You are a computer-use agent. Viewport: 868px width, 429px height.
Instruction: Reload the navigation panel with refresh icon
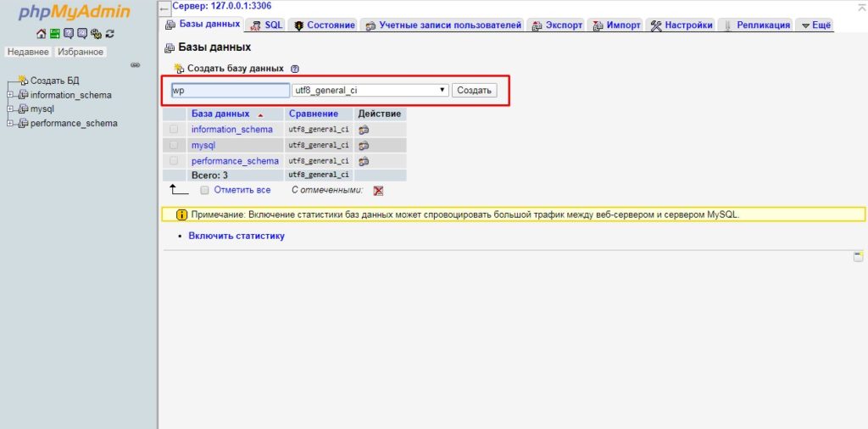[109, 34]
